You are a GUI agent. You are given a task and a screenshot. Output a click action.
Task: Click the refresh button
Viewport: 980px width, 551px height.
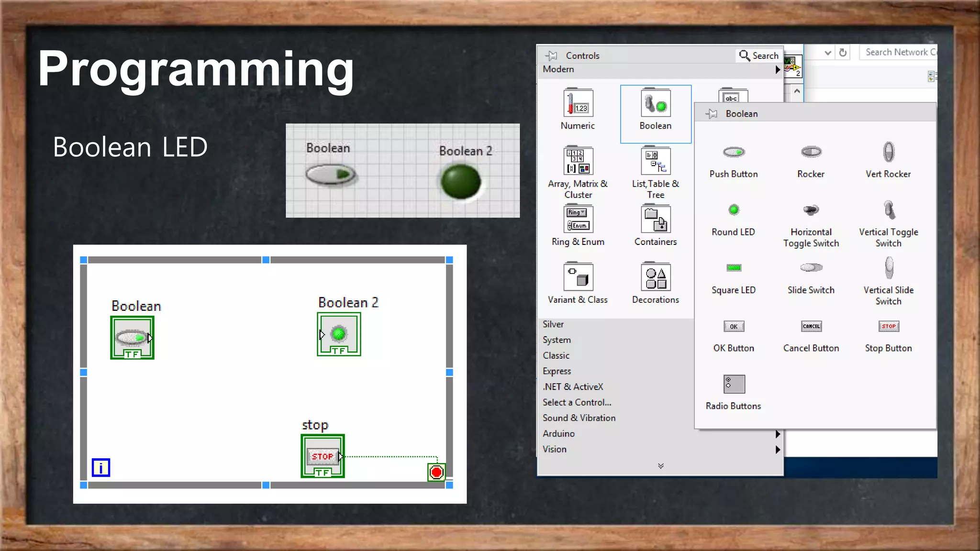(x=843, y=53)
